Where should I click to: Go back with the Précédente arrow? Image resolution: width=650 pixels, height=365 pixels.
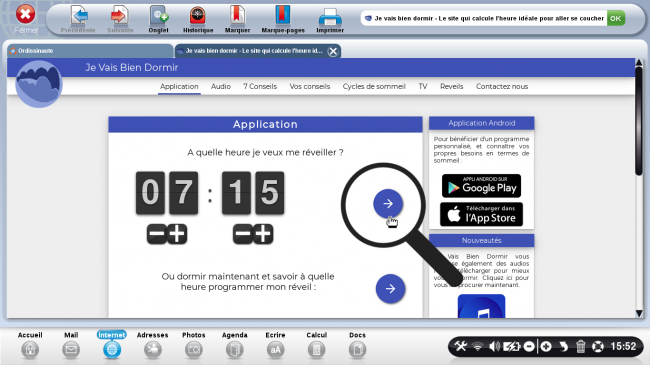[78, 16]
